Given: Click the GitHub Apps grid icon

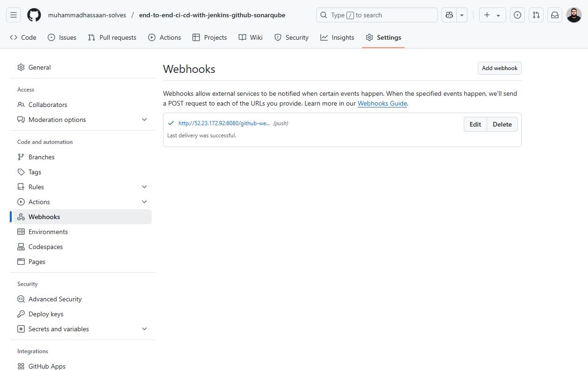Looking at the screenshot, I should point(21,366).
